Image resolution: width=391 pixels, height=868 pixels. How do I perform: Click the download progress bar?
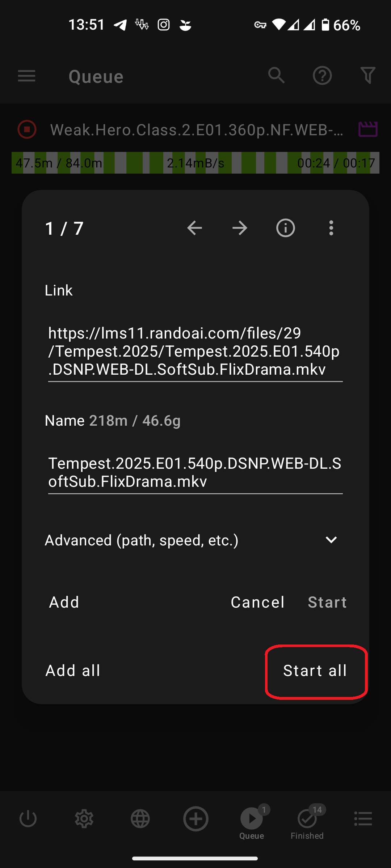click(195, 163)
